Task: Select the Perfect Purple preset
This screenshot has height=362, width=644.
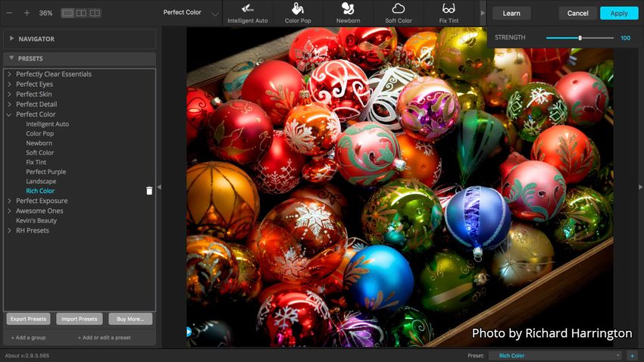Action: 46,172
